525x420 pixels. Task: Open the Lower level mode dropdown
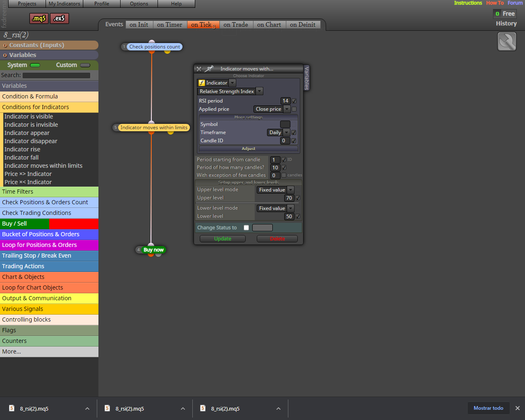click(x=290, y=208)
